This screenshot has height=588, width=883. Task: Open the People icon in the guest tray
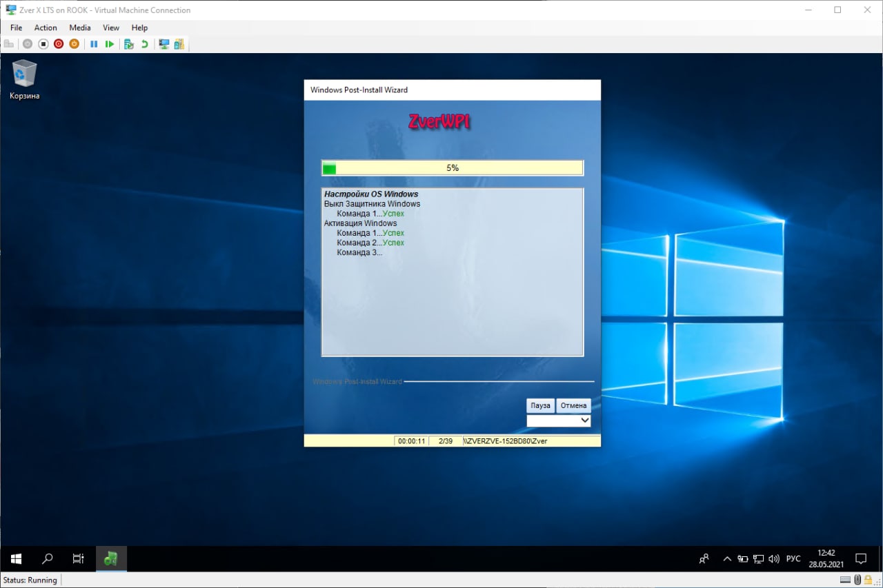pos(704,559)
